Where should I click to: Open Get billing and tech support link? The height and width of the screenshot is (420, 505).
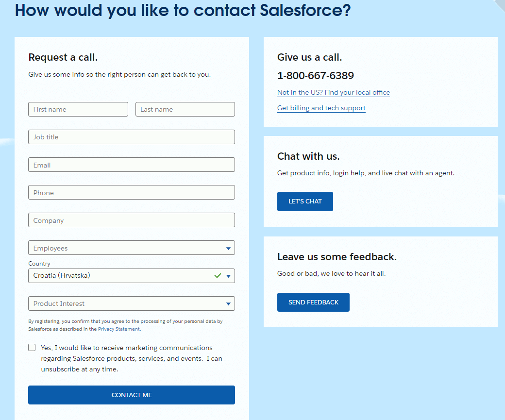(x=321, y=108)
